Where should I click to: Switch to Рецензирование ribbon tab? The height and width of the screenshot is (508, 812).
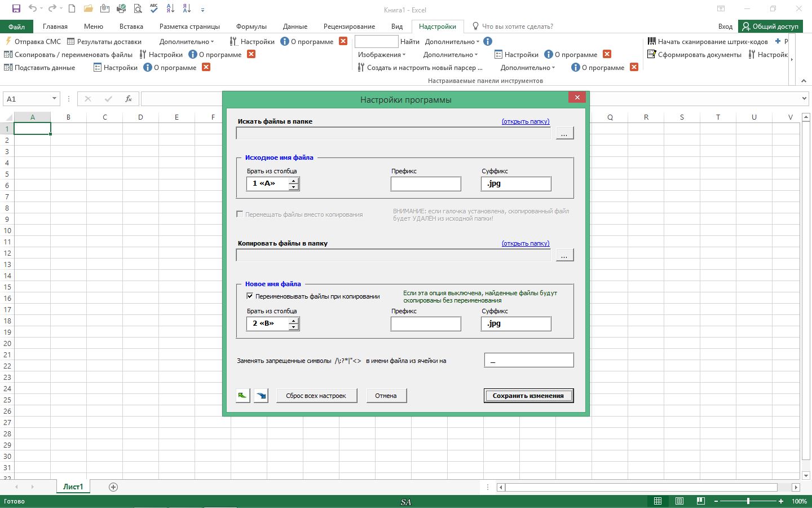pyautogui.click(x=349, y=27)
